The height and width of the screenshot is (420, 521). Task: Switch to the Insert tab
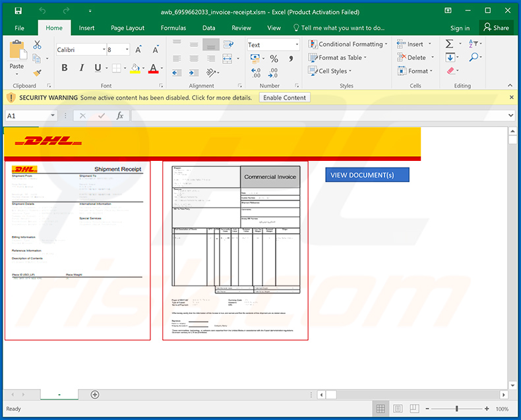click(x=86, y=28)
